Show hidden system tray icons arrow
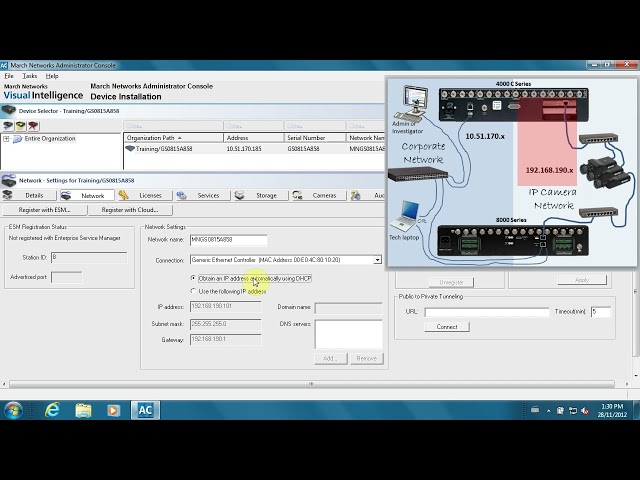640x480 pixels. point(549,410)
